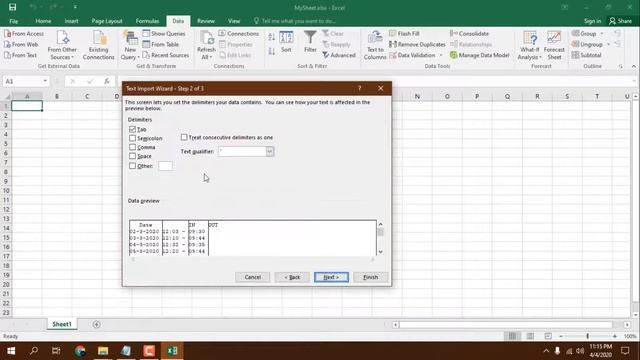Click Sign in

pos(592,21)
